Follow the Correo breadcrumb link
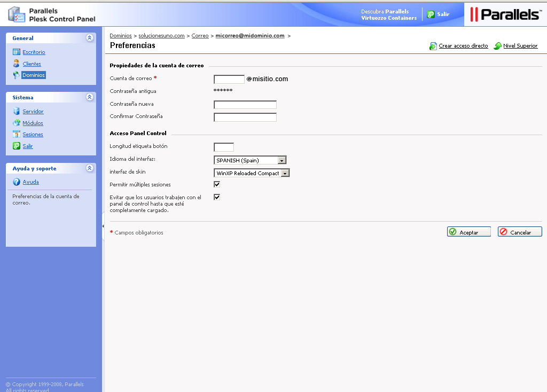The image size is (547, 392). tap(200, 36)
